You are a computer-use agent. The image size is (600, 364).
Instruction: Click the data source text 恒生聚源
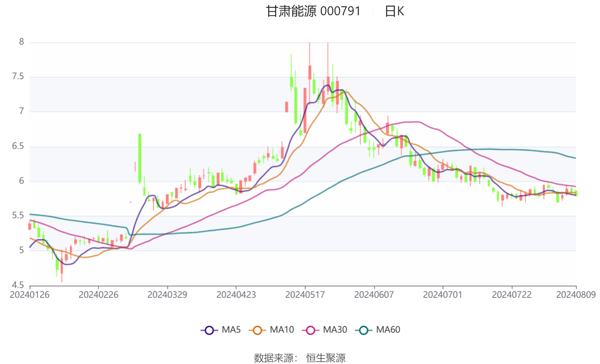click(x=326, y=358)
